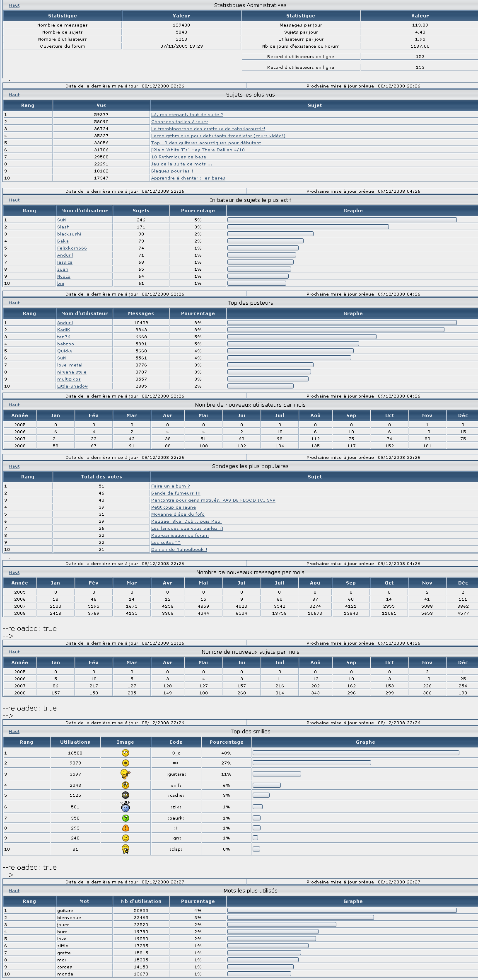The width and height of the screenshot is (478, 980).
Task: Open "Les langues que vous parlez :)" poll
Action: click(187, 529)
